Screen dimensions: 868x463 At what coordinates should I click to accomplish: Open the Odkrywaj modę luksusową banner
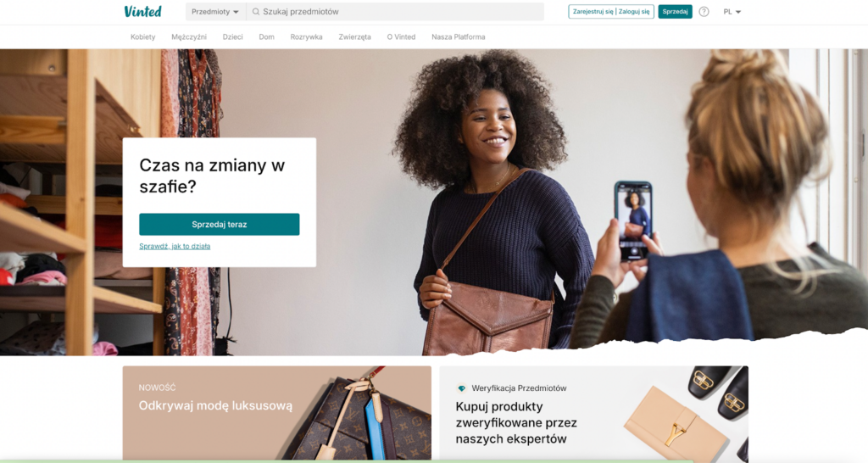coord(277,413)
